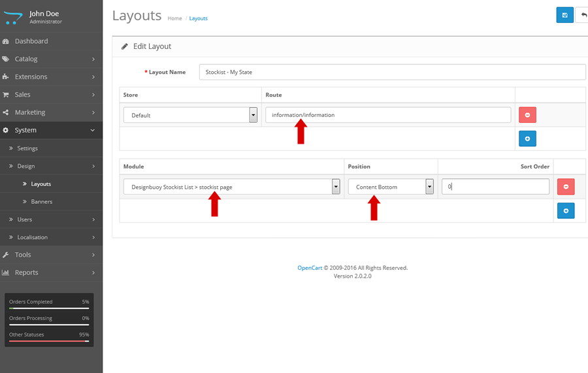
Task: Click the Cancel back-arrow icon
Action: 582,15
